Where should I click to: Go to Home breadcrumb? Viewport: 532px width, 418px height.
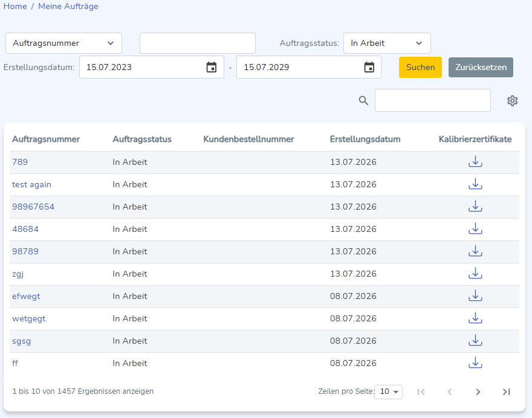pyautogui.click(x=15, y=6)
